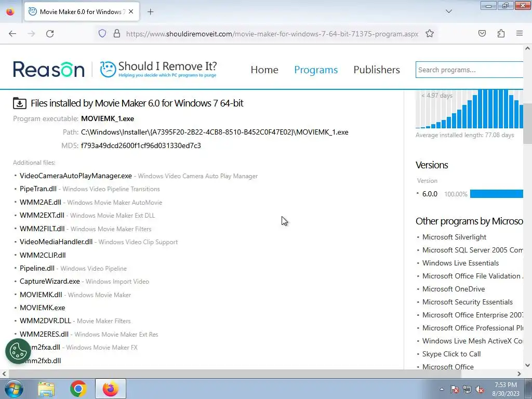Click the scroll down arrow

(x=528, y=365)
